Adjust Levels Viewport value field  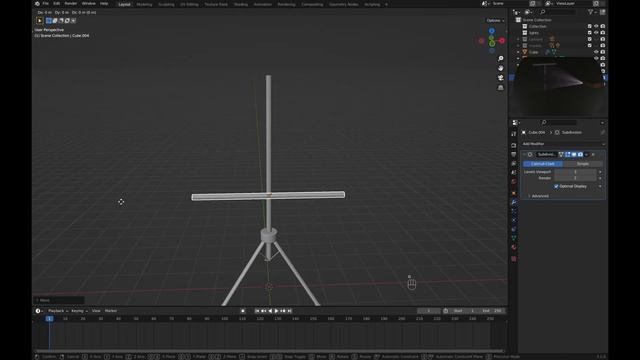point(576,172)
